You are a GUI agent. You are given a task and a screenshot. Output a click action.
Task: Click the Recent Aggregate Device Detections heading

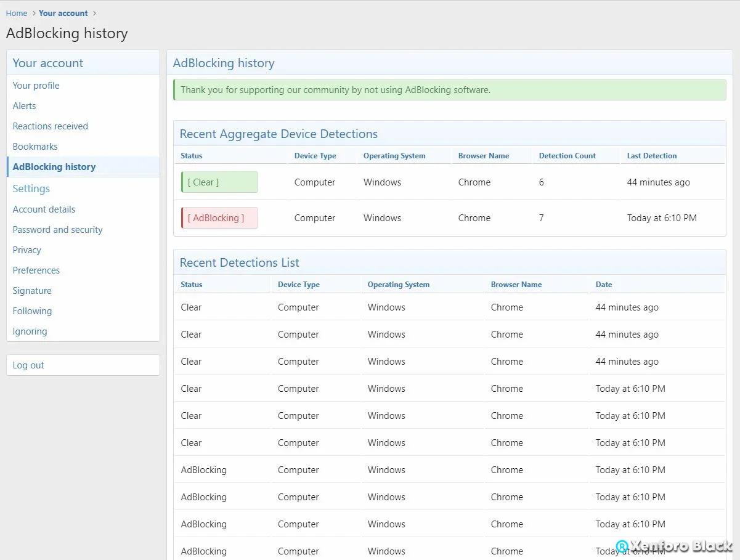(x=279, y=134)
